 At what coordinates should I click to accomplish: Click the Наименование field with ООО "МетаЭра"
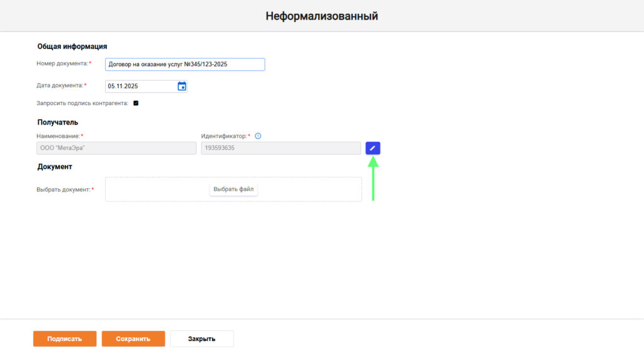117,148
